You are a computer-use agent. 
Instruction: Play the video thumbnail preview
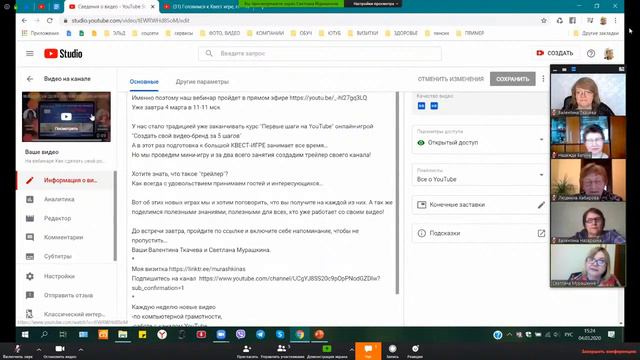point(66,117)
